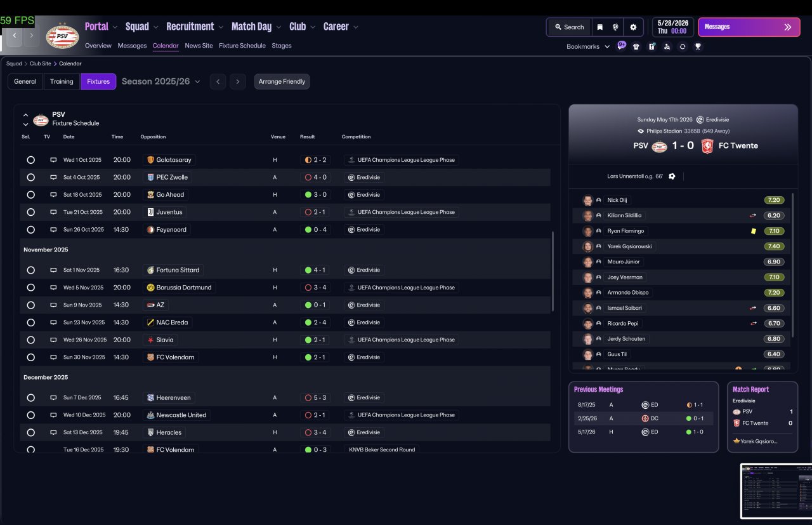Click the PSV club badge in header
The height and width of the screenshot is (525, 812).
63,36
